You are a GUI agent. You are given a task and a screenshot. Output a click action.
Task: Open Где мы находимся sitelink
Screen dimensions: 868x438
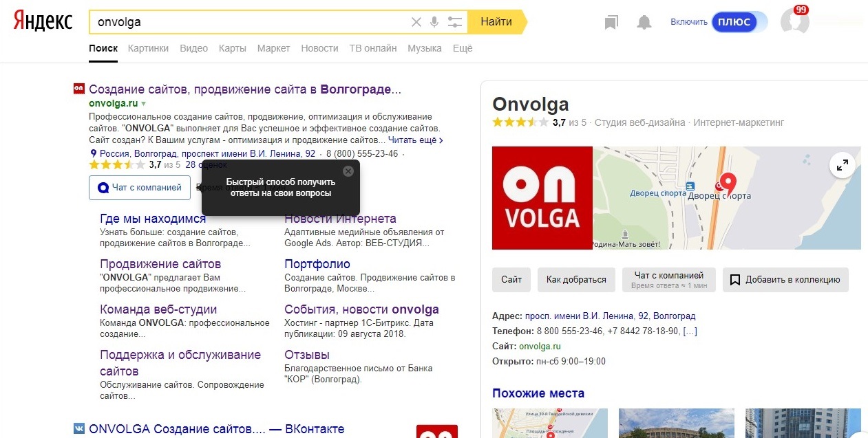point(153,219)
